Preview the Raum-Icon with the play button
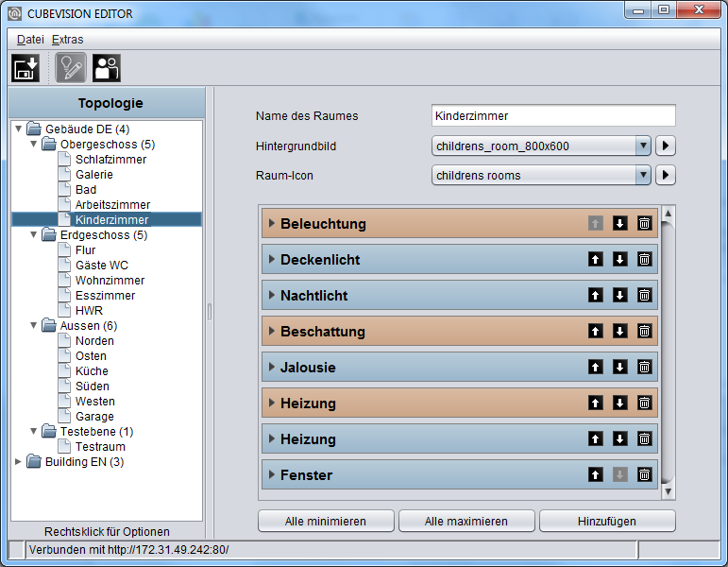Screen dimensions: 728x567 (x=666, y=175)
